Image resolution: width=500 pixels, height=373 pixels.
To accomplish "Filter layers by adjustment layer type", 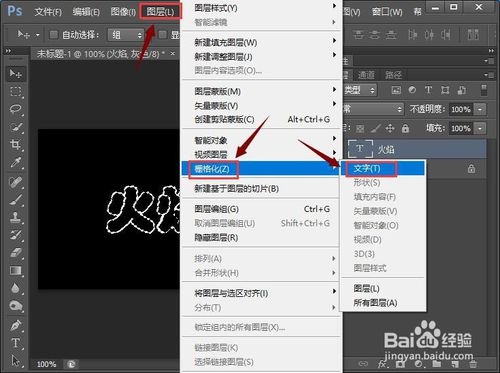I will pyautogui.click(x=412, y=90).
